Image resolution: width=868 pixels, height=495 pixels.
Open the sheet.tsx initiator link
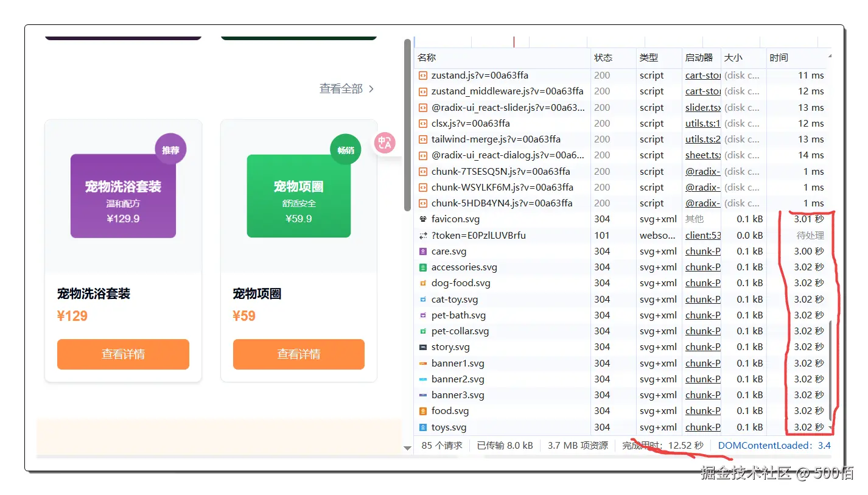point(703,155)
